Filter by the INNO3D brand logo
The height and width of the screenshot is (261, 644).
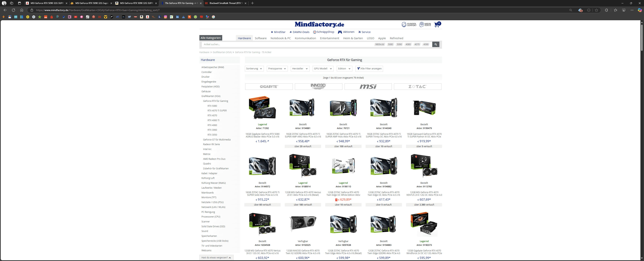[318, 87]
